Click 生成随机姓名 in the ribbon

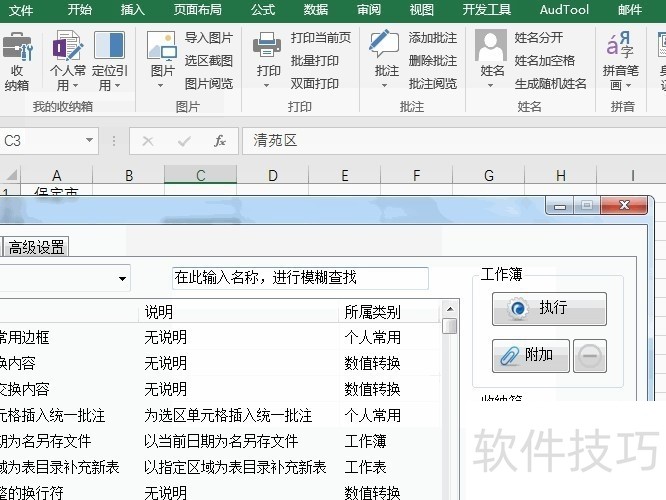click(x=550, y=84)
